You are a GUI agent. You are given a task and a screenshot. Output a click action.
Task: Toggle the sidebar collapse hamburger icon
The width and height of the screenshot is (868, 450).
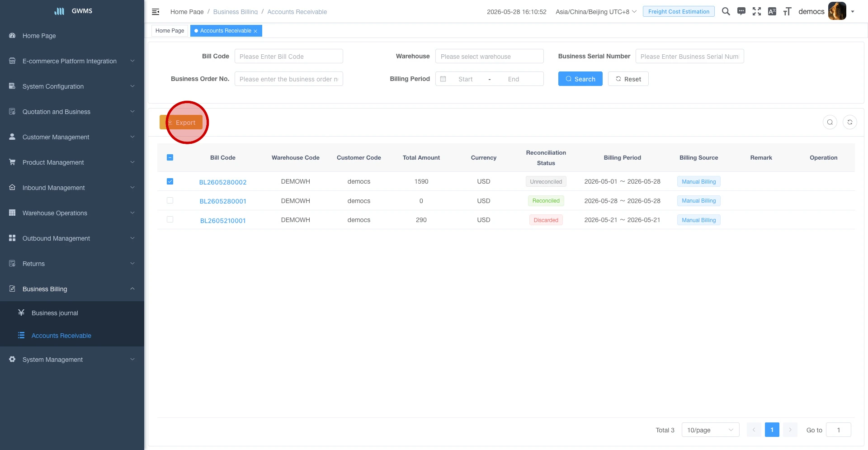[x=156, y=12]
